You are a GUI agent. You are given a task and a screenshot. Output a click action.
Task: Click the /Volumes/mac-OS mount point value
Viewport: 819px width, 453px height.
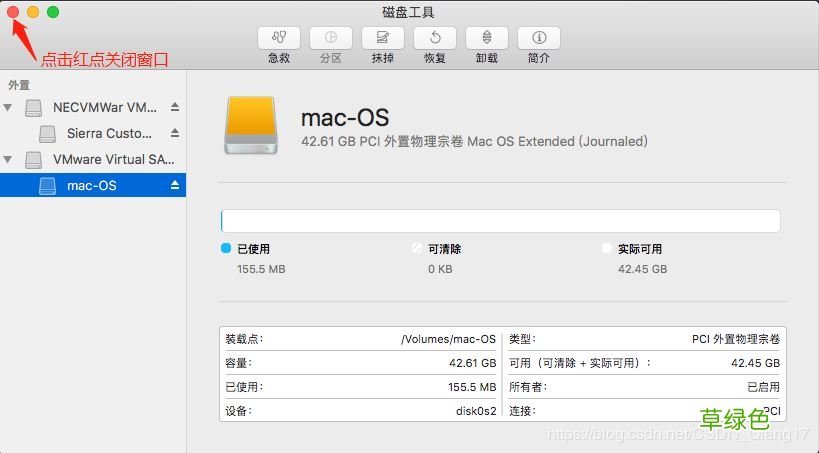448,340
